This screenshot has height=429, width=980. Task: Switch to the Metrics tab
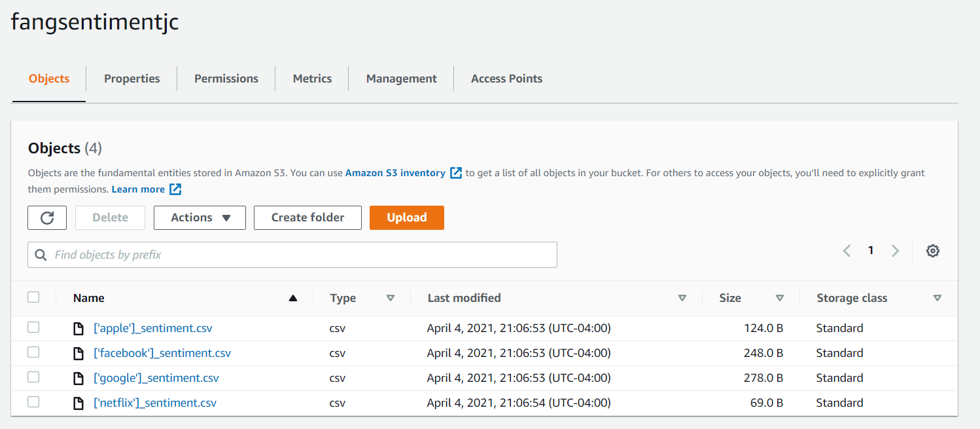312,79
